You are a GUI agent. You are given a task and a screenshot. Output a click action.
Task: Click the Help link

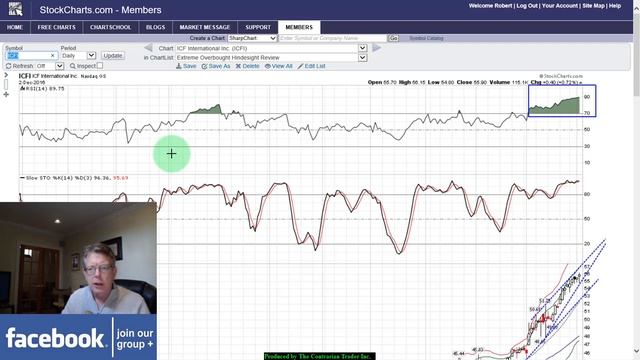[615, 6]
